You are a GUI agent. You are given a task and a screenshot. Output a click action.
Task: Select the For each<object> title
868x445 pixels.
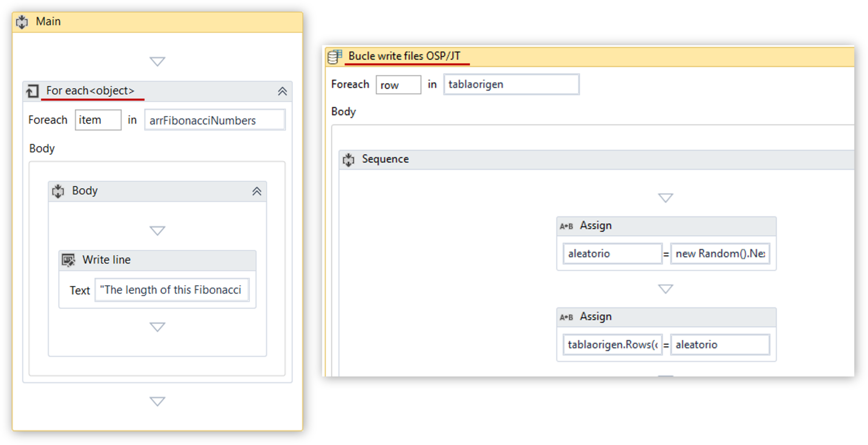pos(90,91)
